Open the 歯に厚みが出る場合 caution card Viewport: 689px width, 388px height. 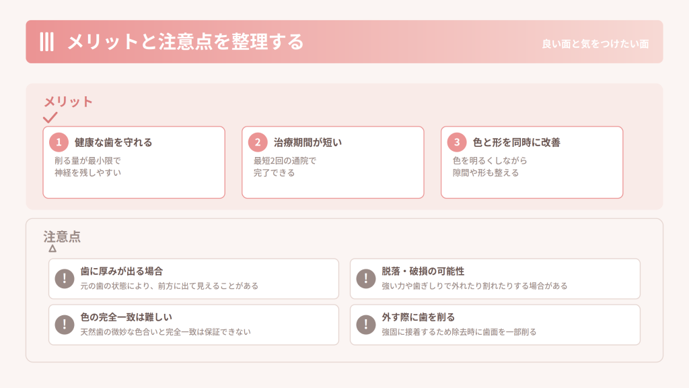pos(194,279)
